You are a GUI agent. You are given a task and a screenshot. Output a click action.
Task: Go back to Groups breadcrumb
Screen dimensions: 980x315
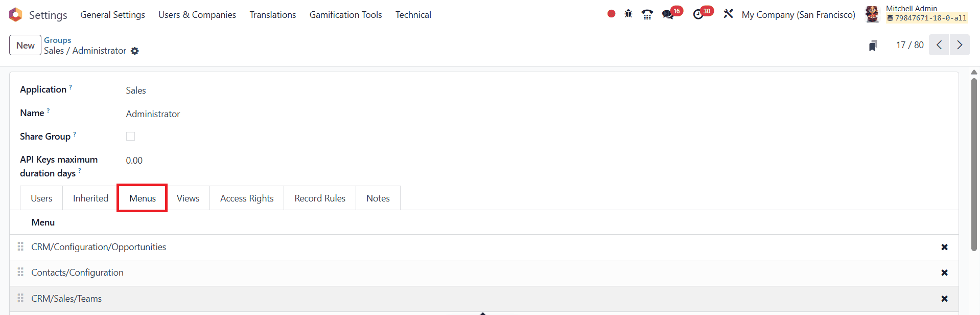point(57,40)
